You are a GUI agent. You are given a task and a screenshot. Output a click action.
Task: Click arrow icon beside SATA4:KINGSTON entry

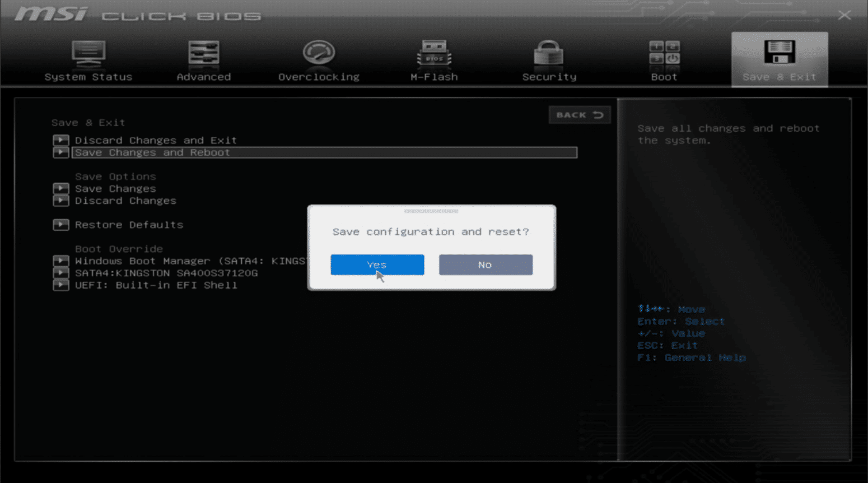61,273
